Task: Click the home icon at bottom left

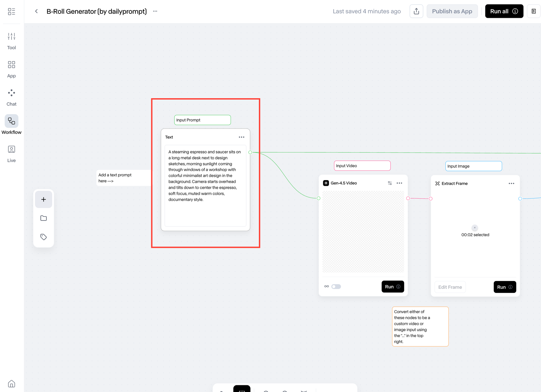Action: (x=11, y=384)
